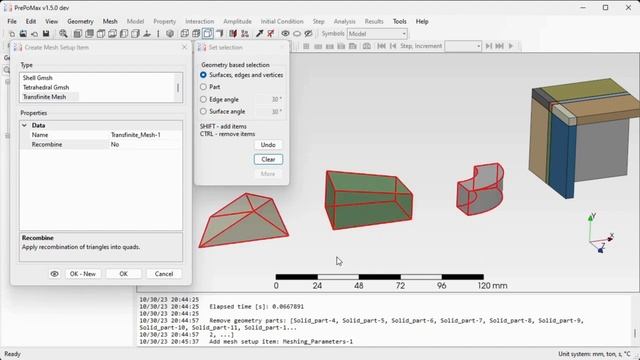
Task: Open the File menu
Action: [x=12, y=21]
